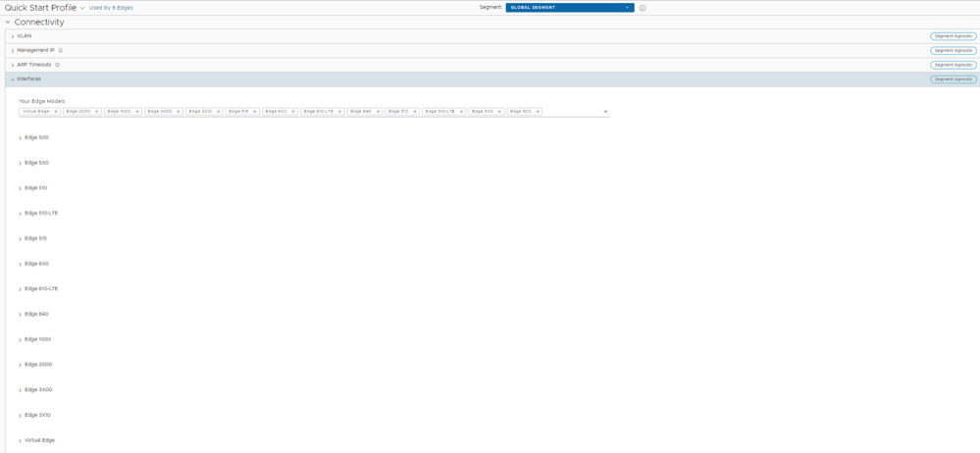Open the Quick Start Profile dropdown arrow
This screenshot has height=453, width=980.
[82, 8]
